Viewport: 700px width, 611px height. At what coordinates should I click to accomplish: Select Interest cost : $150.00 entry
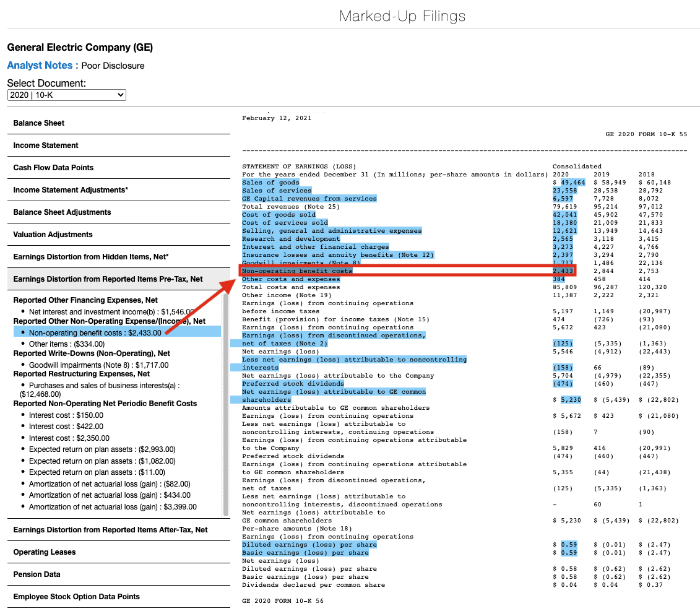[x=66, y=415]
